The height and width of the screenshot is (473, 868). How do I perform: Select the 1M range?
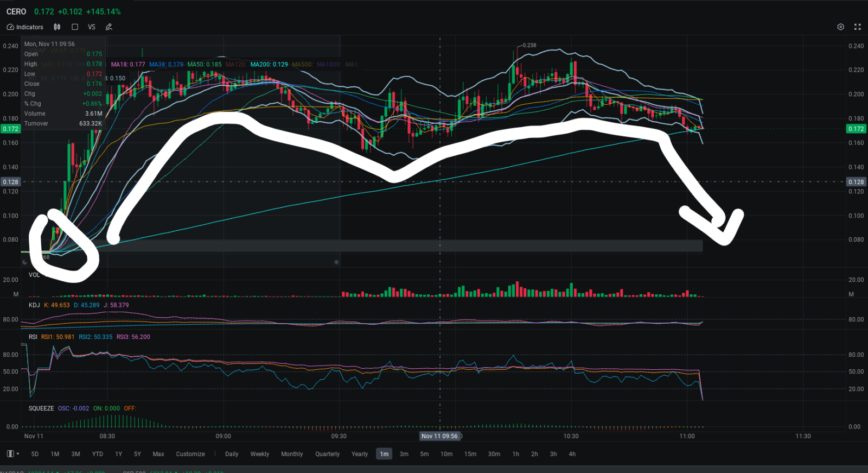tap(55, 454)
